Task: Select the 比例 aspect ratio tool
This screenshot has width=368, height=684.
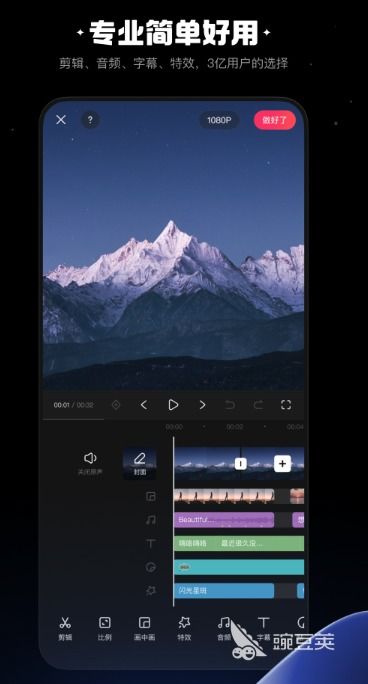Action: [105, 628]
